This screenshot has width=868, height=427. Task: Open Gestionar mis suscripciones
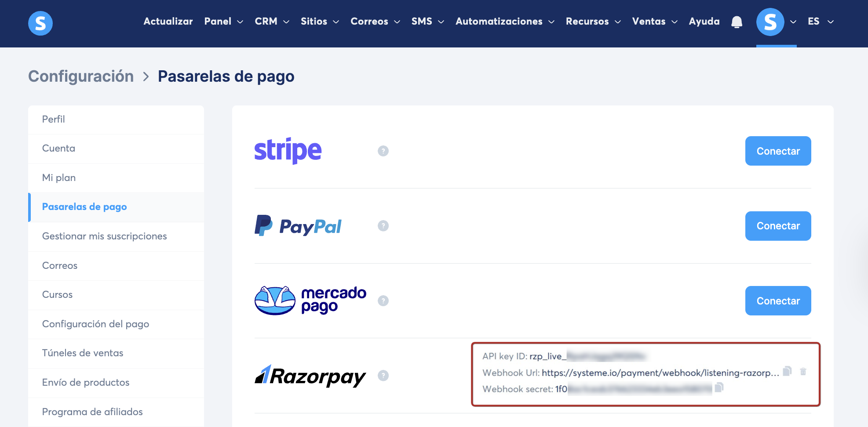[x=116, y=236]
